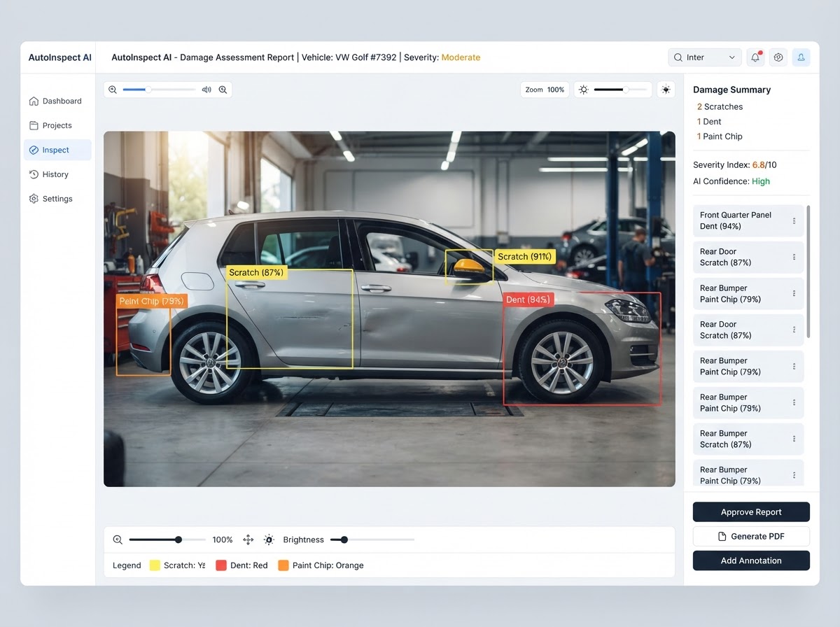Click the "AI Confidence: High" text
This screenshot has height=627, width=840.
coord(731,181)
